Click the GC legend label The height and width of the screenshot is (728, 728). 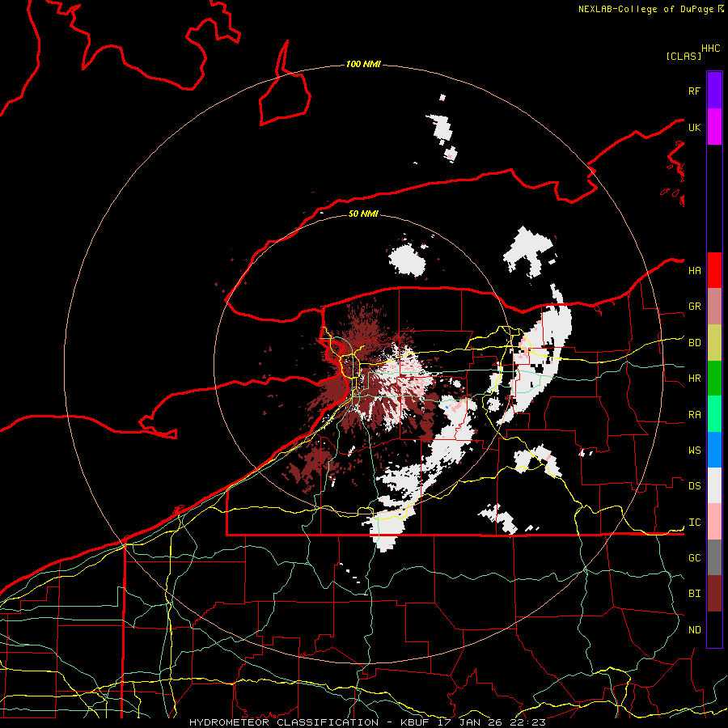[694, 558]
